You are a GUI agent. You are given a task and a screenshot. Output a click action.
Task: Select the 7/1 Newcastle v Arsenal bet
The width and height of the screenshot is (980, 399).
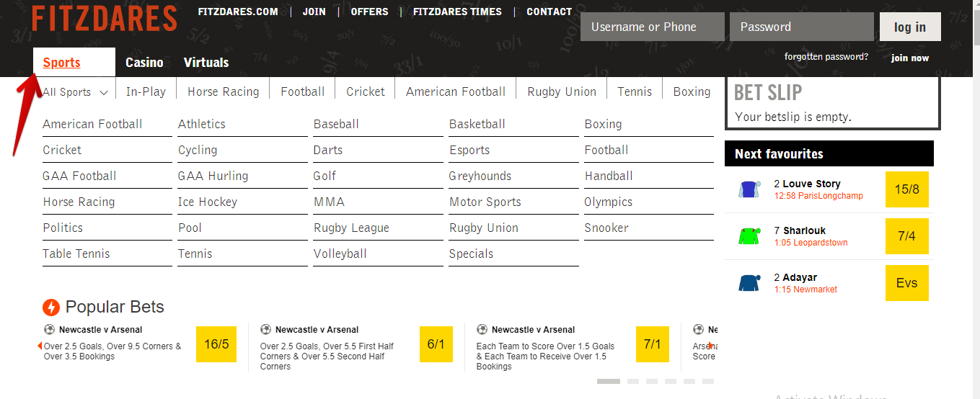(x=653, y=344)
